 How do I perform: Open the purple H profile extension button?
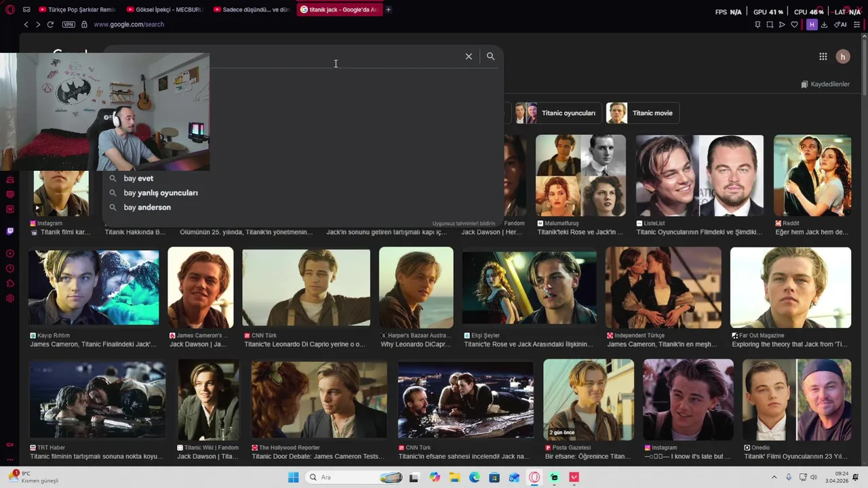pos(812,24)
